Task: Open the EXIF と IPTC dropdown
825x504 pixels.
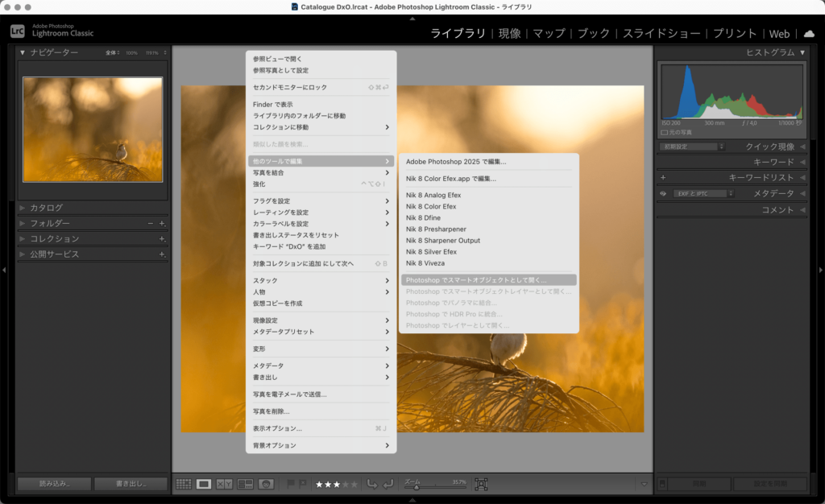Action: pos(702,194)
